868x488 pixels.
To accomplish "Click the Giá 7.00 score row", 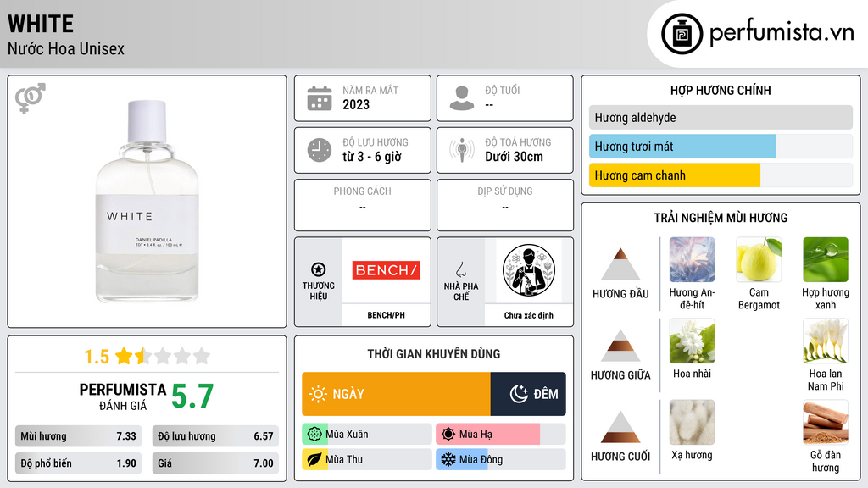I will pyautogui.click(x=215, y=463).
